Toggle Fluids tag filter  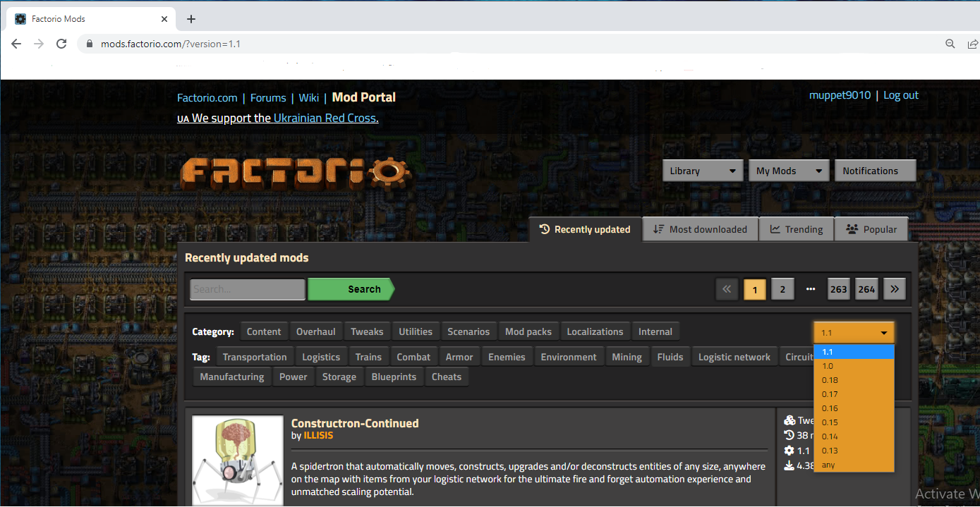[670, 357]
